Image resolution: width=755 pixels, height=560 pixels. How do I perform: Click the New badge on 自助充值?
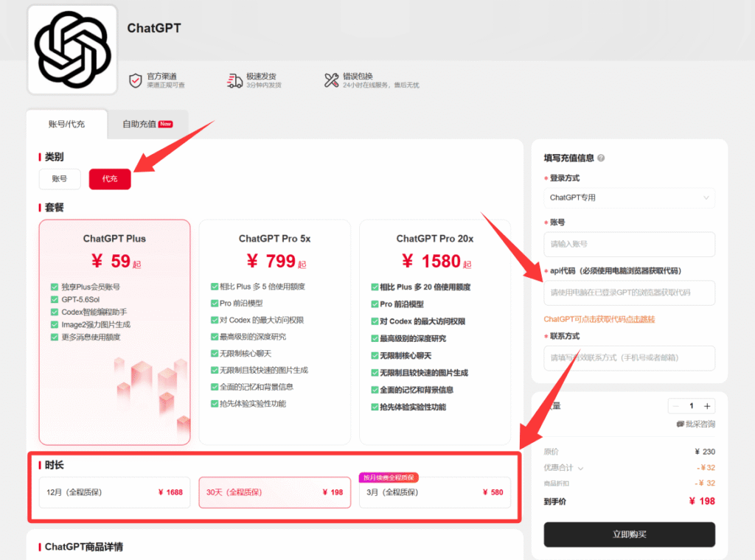click(166, 124)
